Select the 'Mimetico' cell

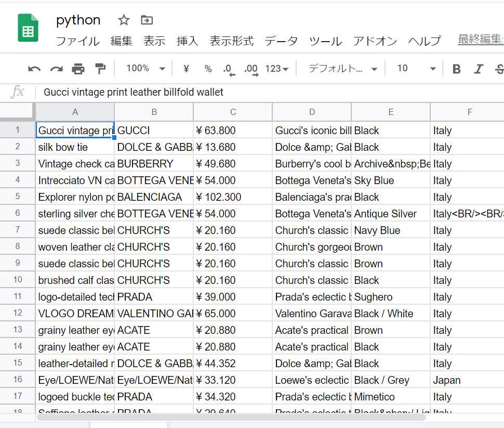[391, 396]
